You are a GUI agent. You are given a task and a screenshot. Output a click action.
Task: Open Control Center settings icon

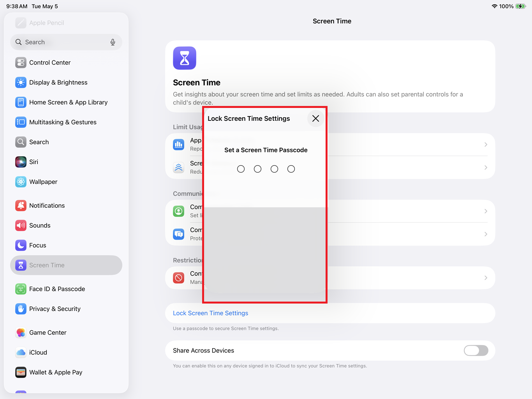21,62
